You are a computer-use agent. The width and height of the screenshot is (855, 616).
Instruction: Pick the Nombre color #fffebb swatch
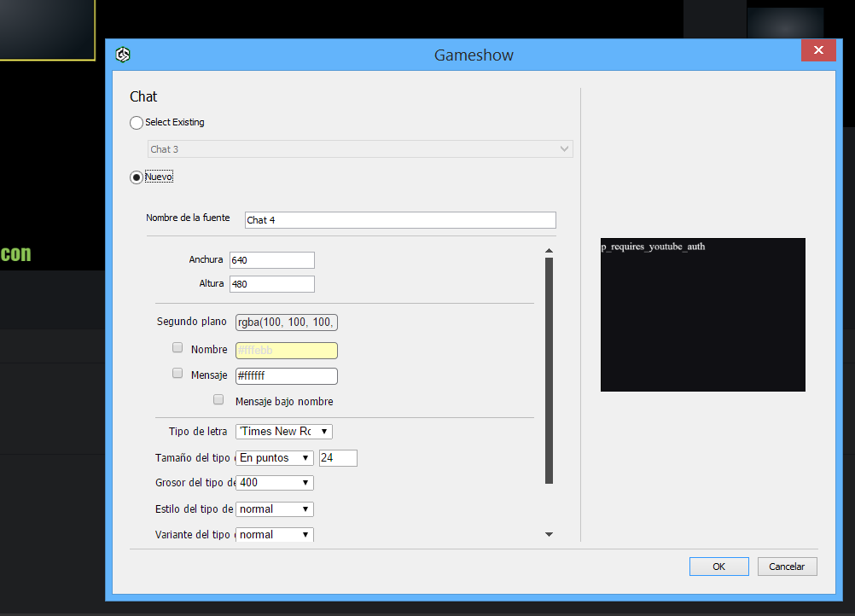(286, 350)
